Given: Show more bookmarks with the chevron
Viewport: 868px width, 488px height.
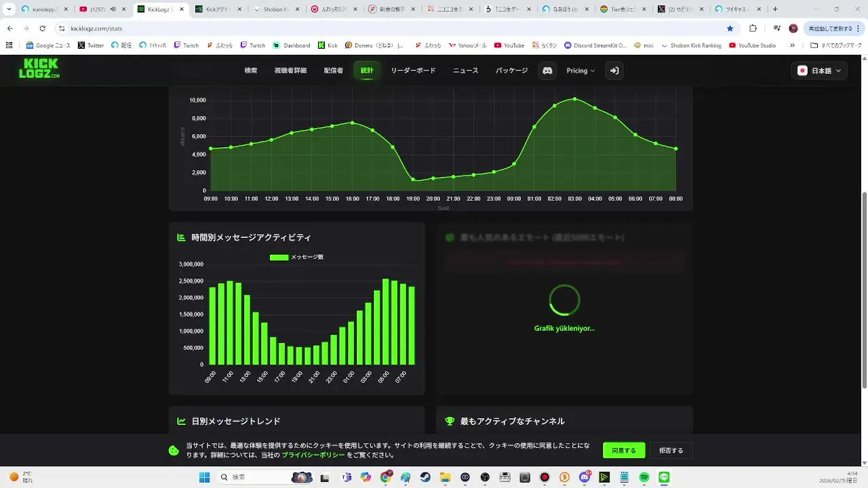Looking at the screenshot, I should click(x=793, y=45).
